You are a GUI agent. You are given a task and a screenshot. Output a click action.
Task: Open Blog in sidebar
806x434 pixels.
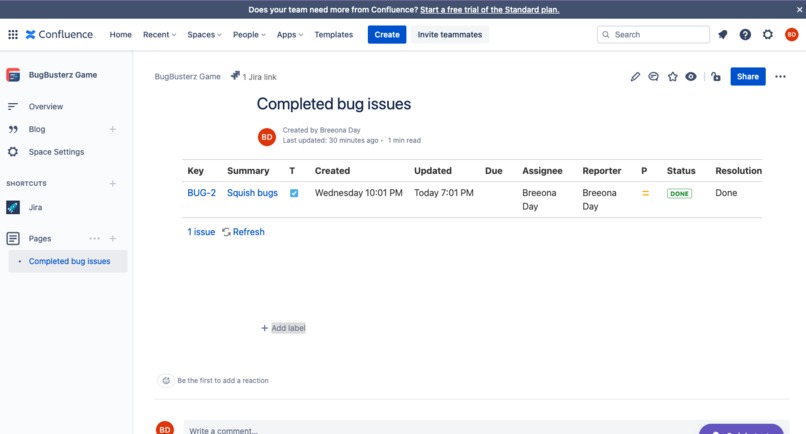[x=37, y=129]
